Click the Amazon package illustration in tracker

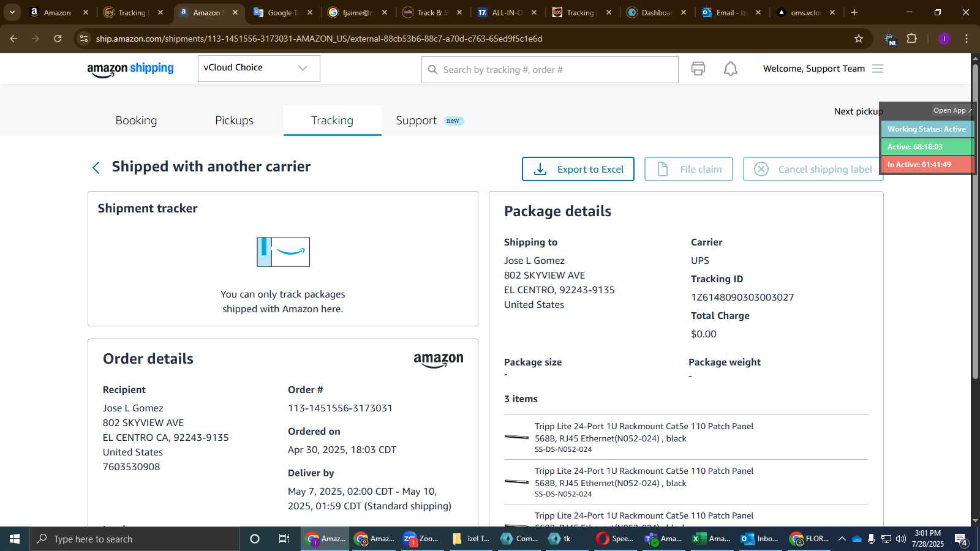[283, 252]
